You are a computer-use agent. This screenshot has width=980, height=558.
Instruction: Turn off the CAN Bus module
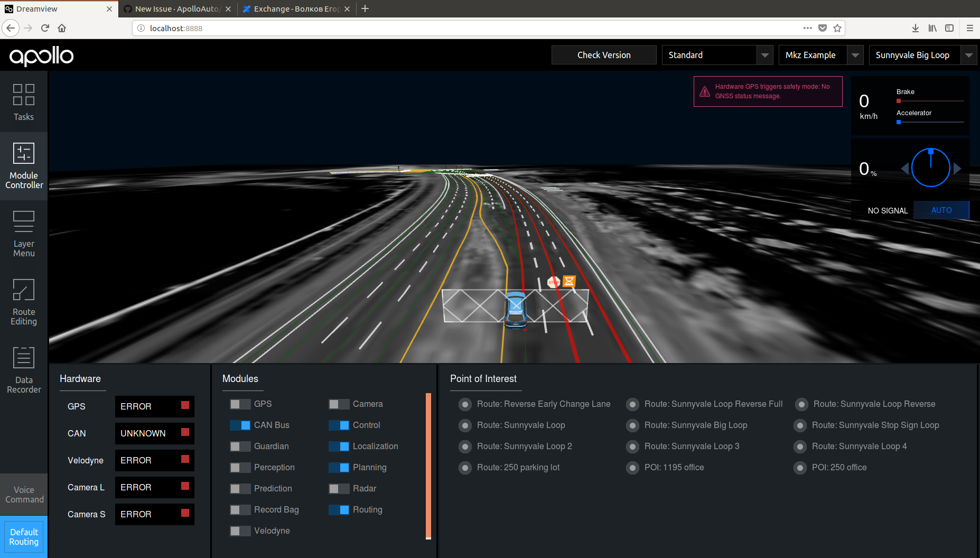(x=240, y=425)
